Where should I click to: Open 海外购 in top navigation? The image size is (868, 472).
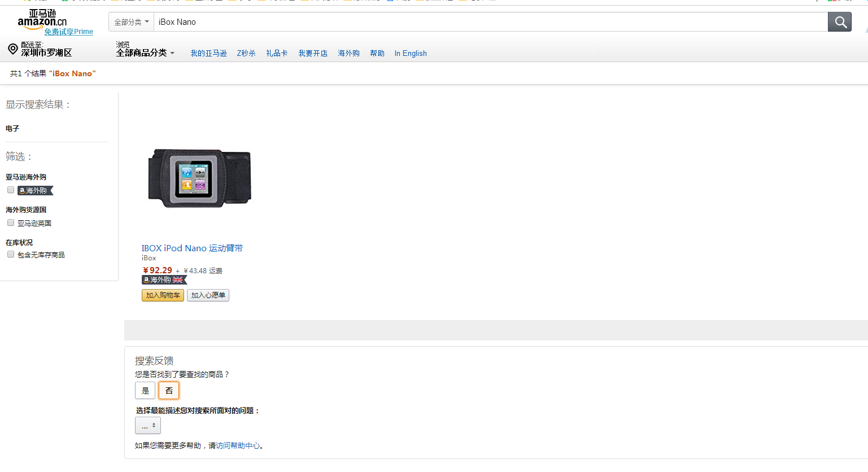tap(348, 53)
